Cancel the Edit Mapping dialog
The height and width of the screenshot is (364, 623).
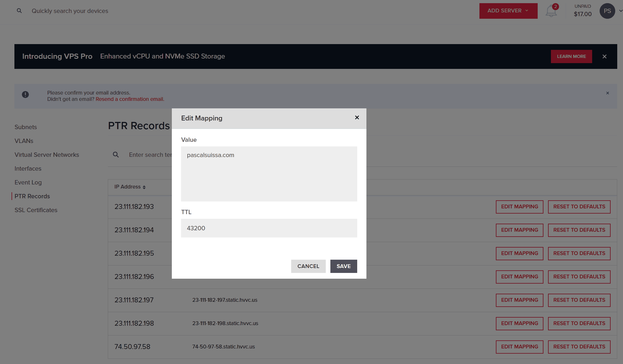[x=308, y=266]
